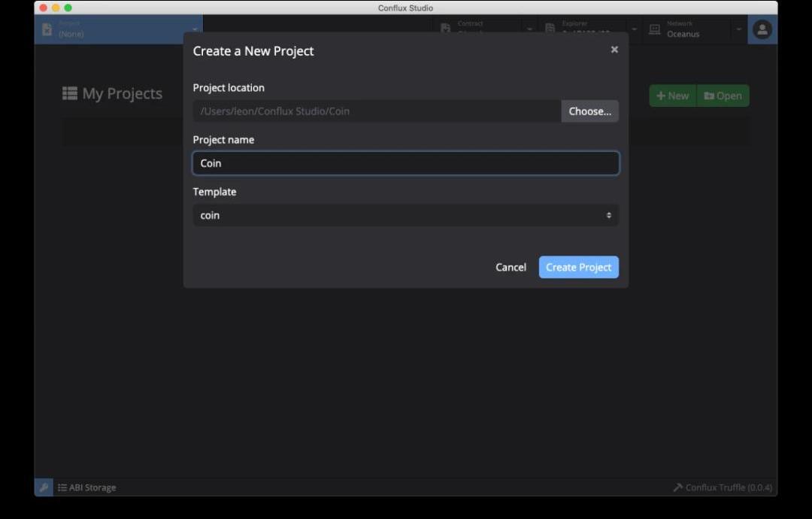
Task: Click the Project name label
Action: point(223,140)
